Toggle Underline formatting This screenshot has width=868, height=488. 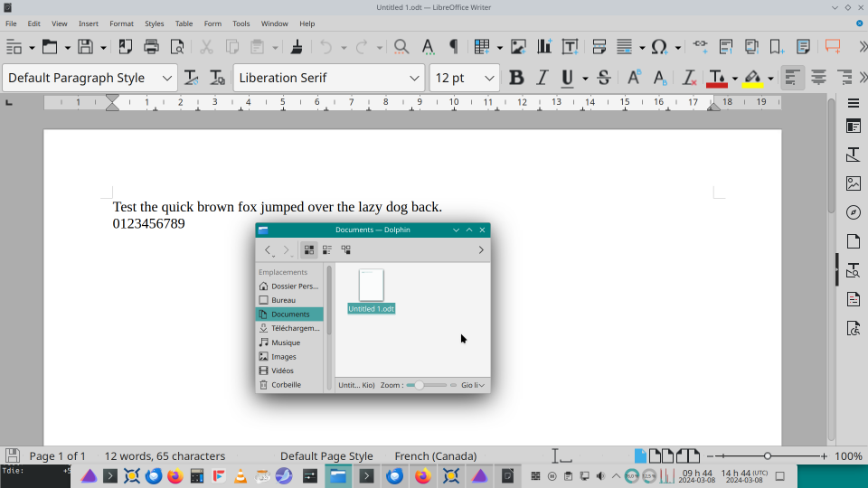pos(567,78)
